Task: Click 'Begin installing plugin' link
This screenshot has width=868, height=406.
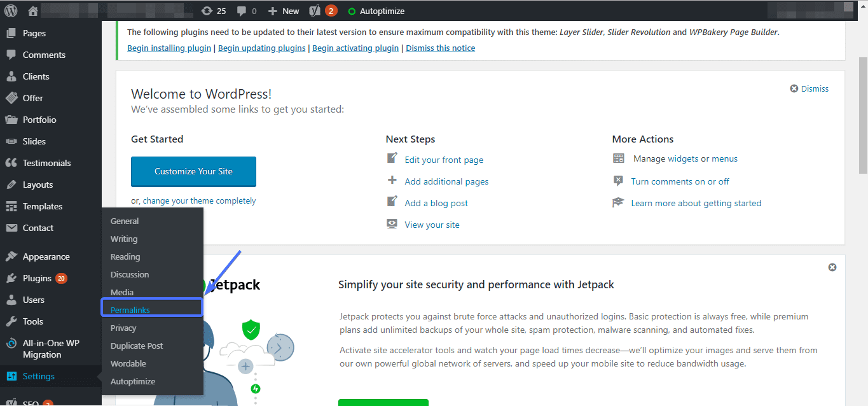Action: [x=169, y=48]
